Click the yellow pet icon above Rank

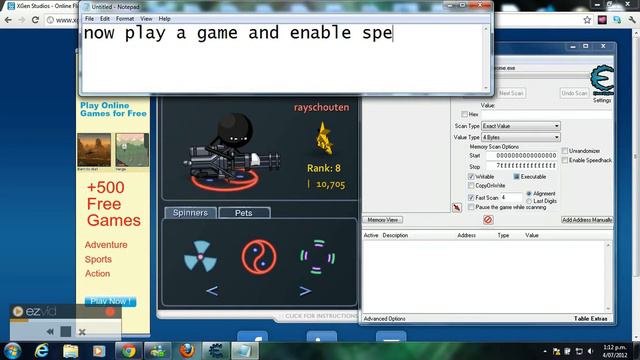coord(325,139)
